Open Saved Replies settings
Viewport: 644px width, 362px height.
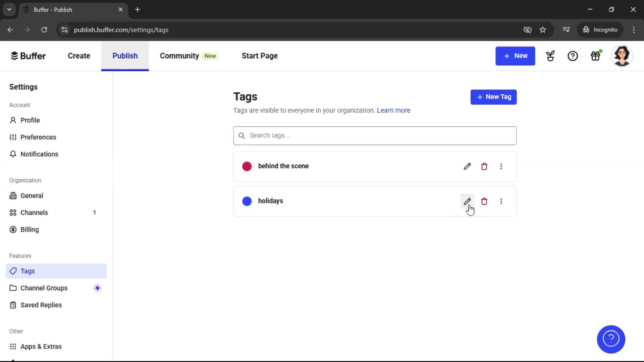pyautogui.click(x=41, y=305)
